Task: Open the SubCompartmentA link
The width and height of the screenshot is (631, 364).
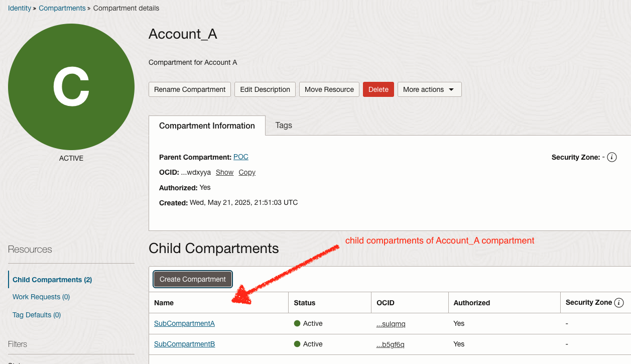Action: pos(184,323)
